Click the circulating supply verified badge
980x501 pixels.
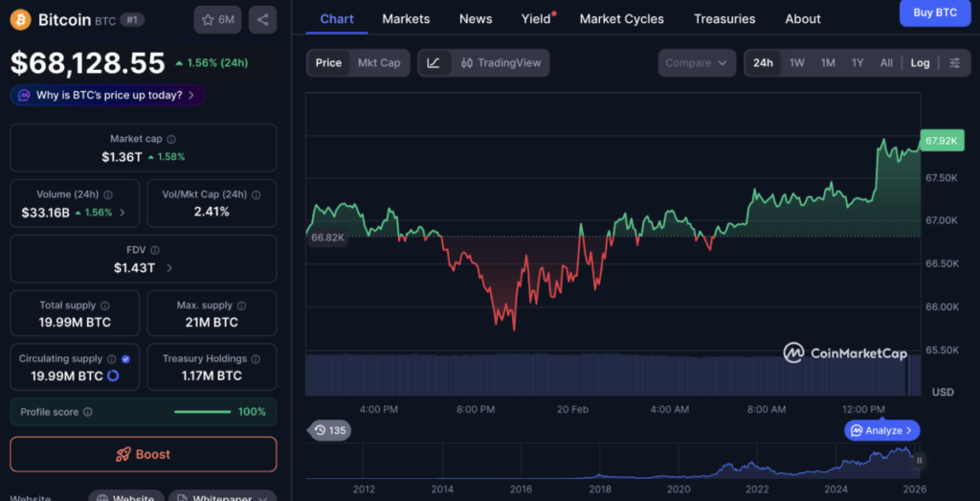(126, 359)
